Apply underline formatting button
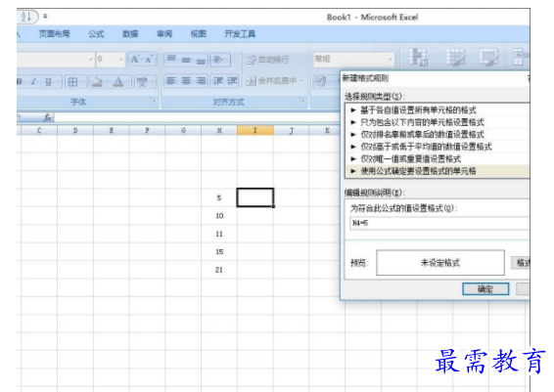The width and height of the screenshot is (554, 392). click(x=48, y=82)
